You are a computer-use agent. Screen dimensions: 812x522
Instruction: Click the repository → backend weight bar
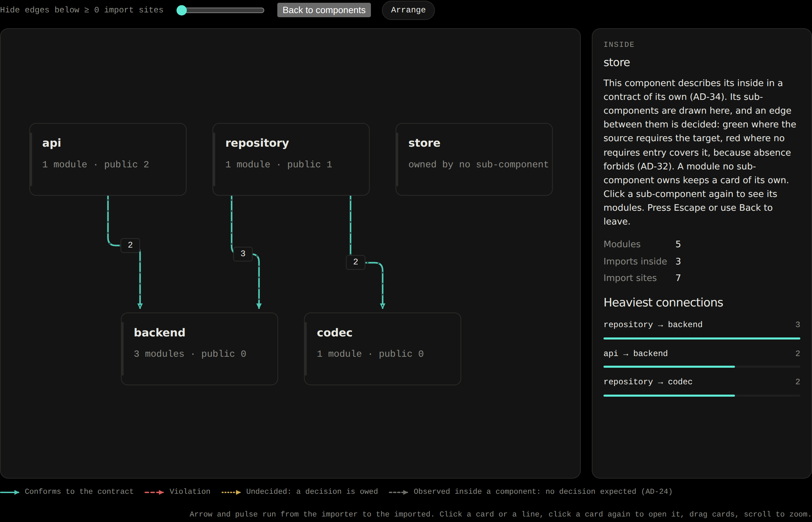pyautogui.click(x=702, y=338)
